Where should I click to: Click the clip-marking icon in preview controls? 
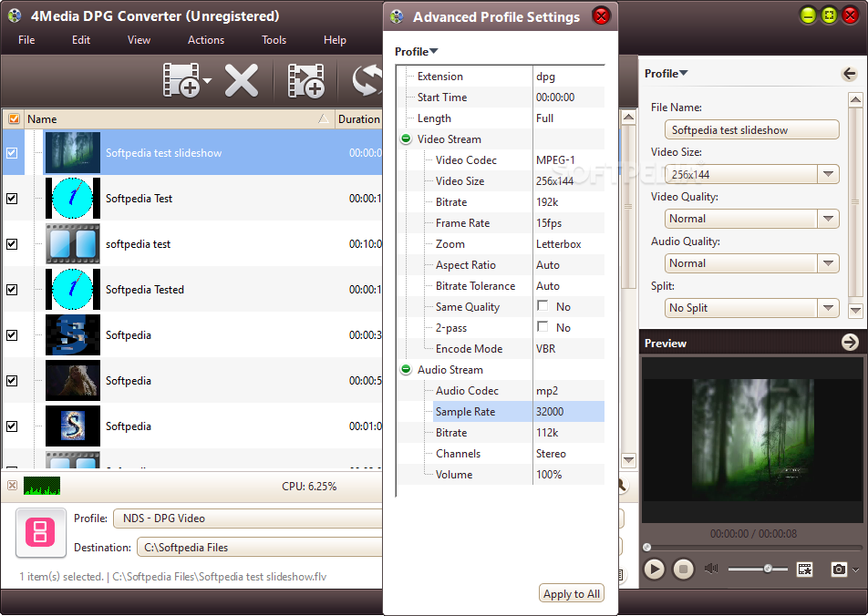(x=804, y=569)
